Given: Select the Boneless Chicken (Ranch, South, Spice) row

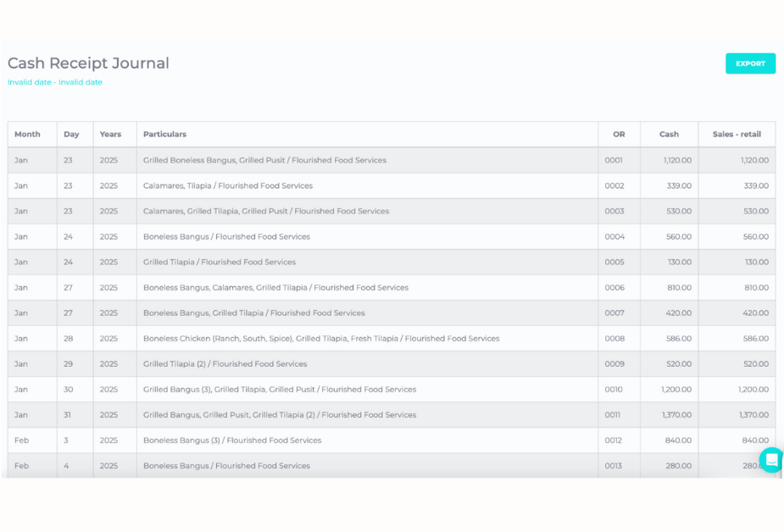Looking at the screenshot, I should [320, 338].
